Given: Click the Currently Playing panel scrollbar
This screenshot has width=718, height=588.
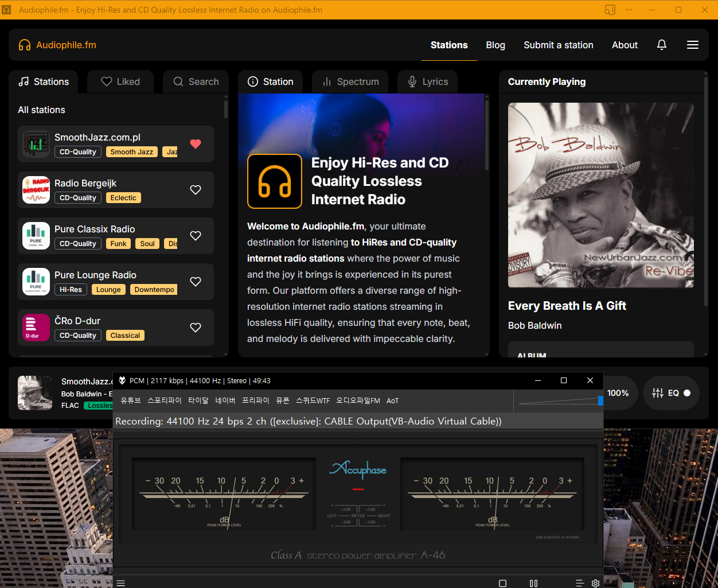Looking at the screenshot, I should 706,192.
